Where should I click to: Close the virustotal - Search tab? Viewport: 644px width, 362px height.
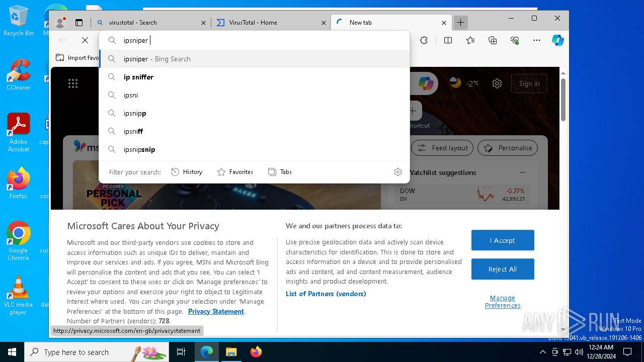click(203, 23)
